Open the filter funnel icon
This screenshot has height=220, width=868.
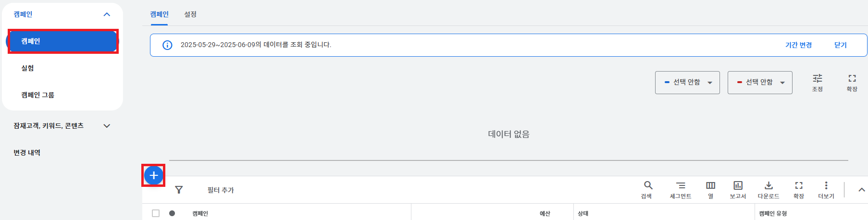(179, 190)
